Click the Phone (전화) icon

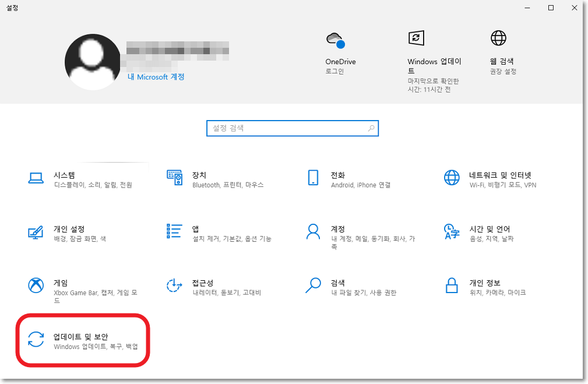click(313, 178)
